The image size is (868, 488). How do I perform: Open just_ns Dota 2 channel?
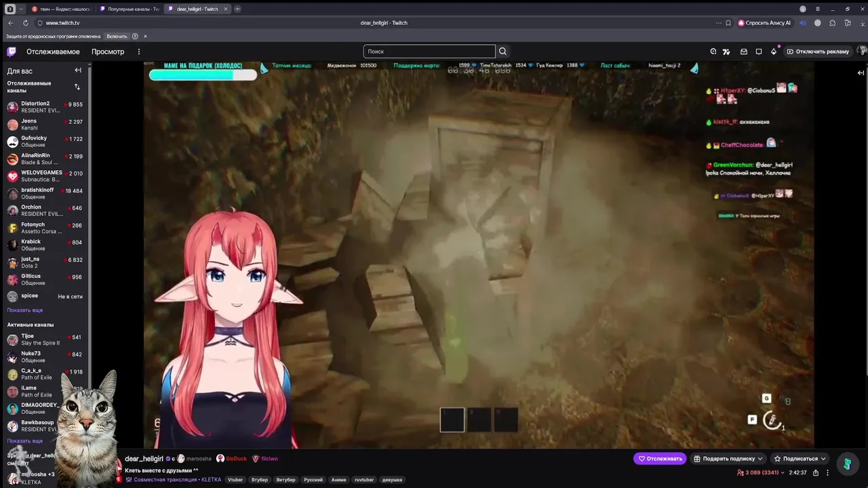click(45, 262)
